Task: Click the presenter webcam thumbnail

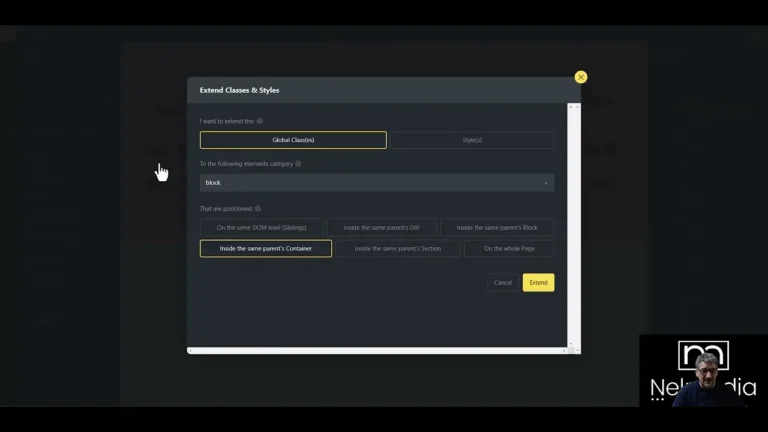Action: click(703, 370)
